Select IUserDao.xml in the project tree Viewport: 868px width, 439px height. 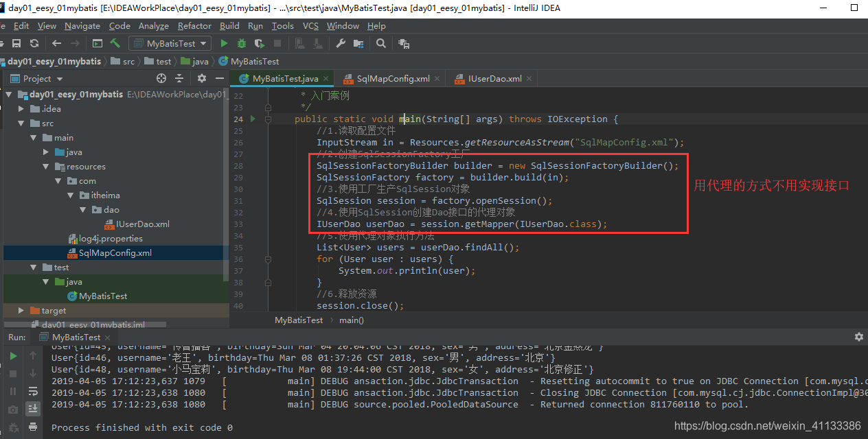point(136,224)
